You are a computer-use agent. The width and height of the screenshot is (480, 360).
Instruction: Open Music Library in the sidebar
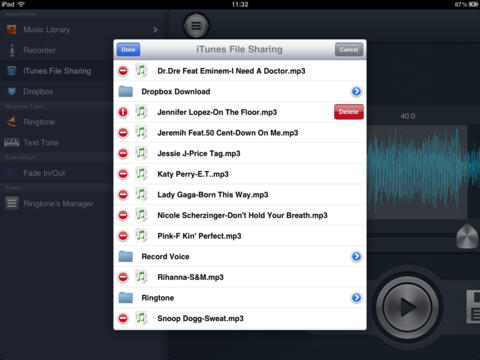tap(83, 30)
